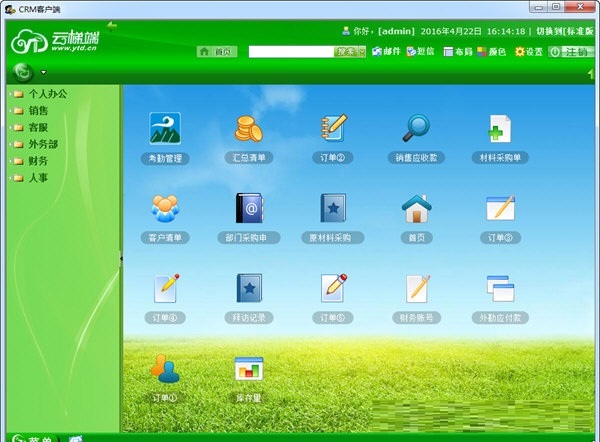This screenshot has height=442, width=600.
Task: Open the 考勤管理 attendance icon
Action: coord(165,128)
